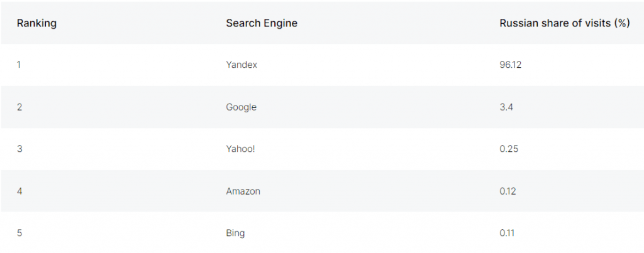This screenshot has width=644, height=253.
Task: Select the Yandex search engine cell
Action: (x=241, y=65)
